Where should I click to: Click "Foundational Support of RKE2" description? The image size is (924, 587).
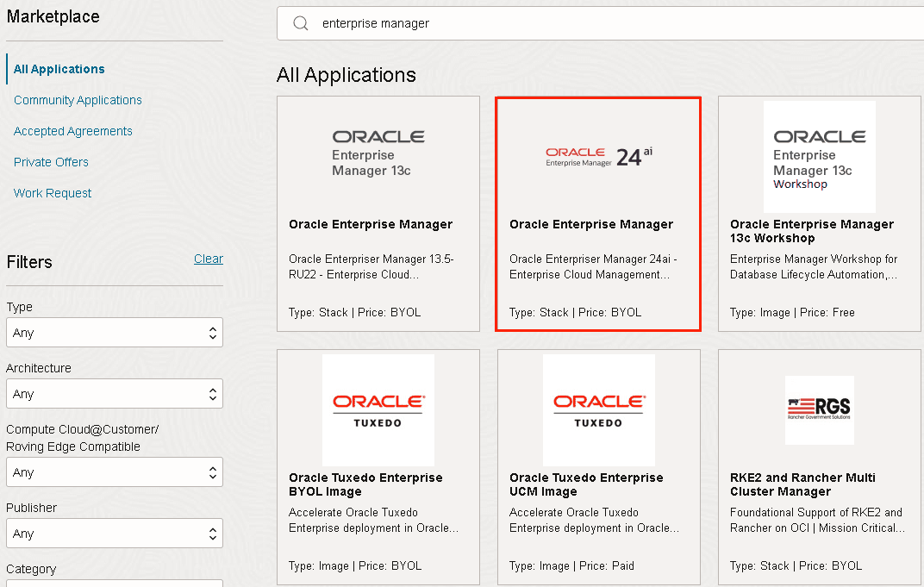pyautogui.click(x=817, y=520)
